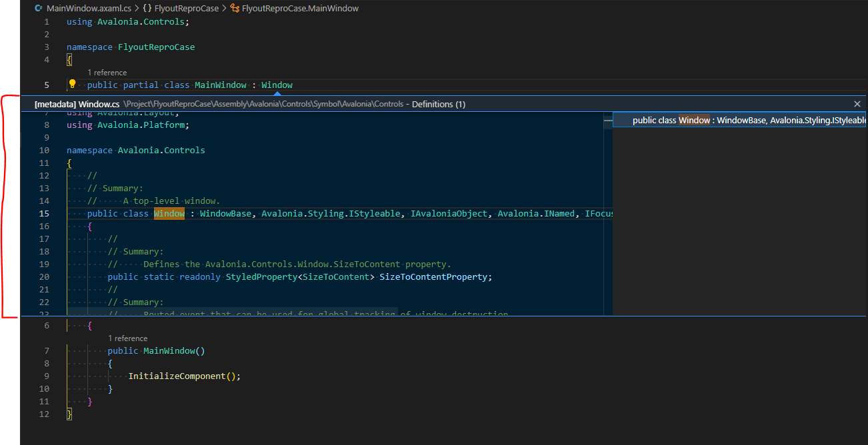Click StyledPropertyon peek line 20

point(261,276)
